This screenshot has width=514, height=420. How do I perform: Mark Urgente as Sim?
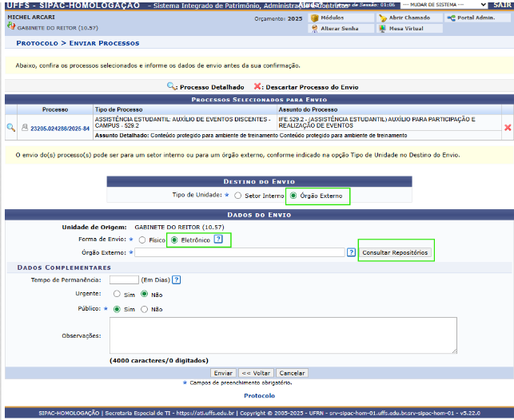[118, 294]
